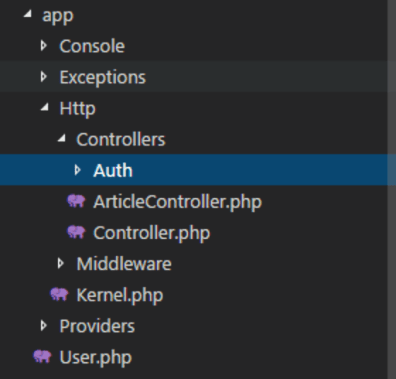Open ArticleController.php file
Viewport: 396px width, 379px height.
178,202
